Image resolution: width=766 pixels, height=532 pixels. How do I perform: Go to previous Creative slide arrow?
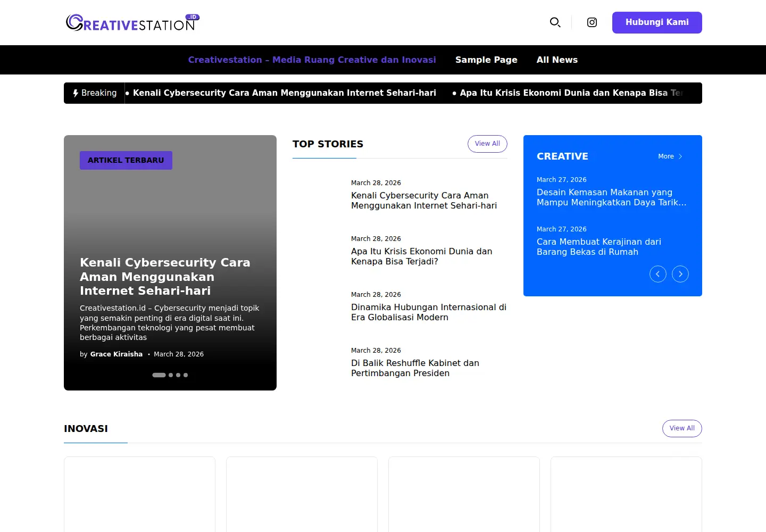point(658,274)
